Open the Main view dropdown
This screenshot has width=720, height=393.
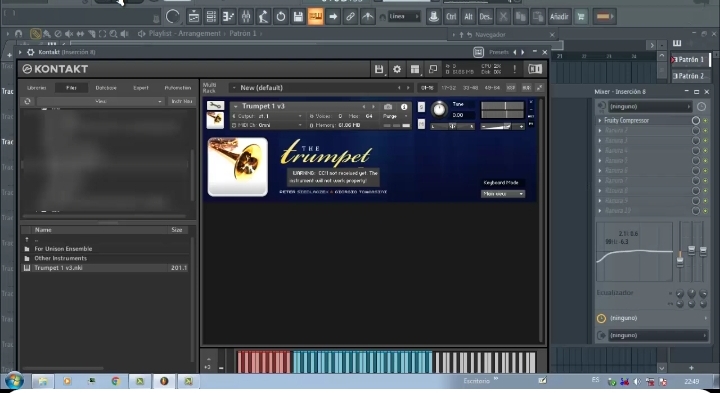click(x=503, y=194)
